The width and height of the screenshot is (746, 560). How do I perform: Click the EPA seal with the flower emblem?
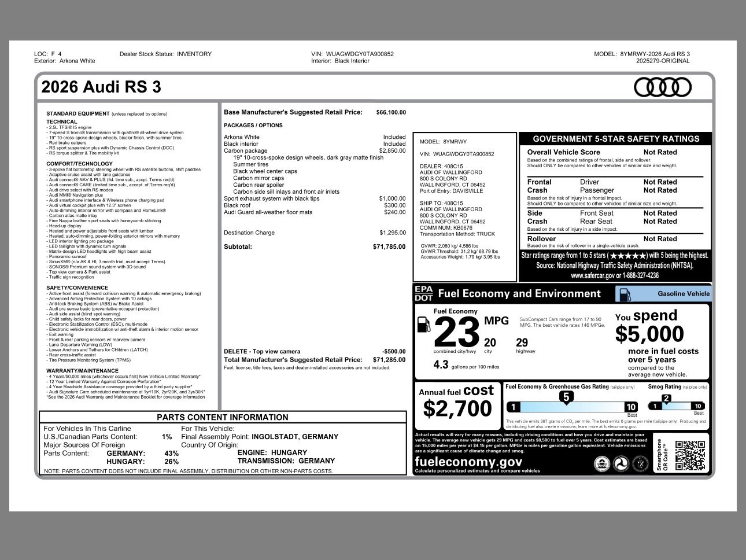602,463
